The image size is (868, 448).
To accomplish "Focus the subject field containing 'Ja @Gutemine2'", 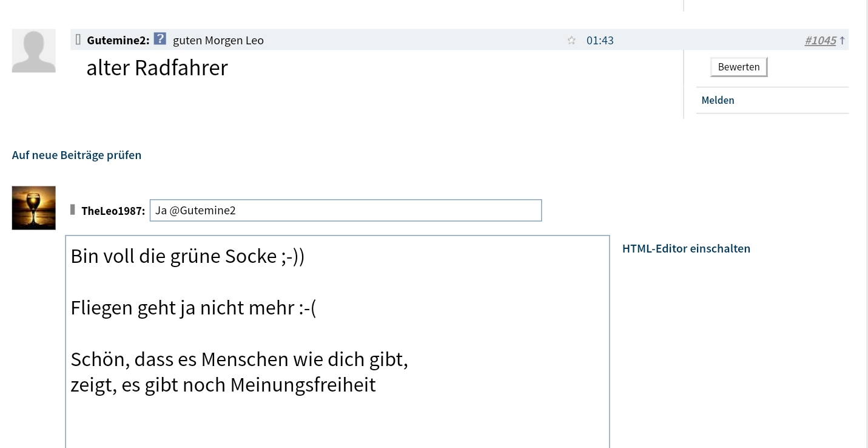I will pos(345,211).
